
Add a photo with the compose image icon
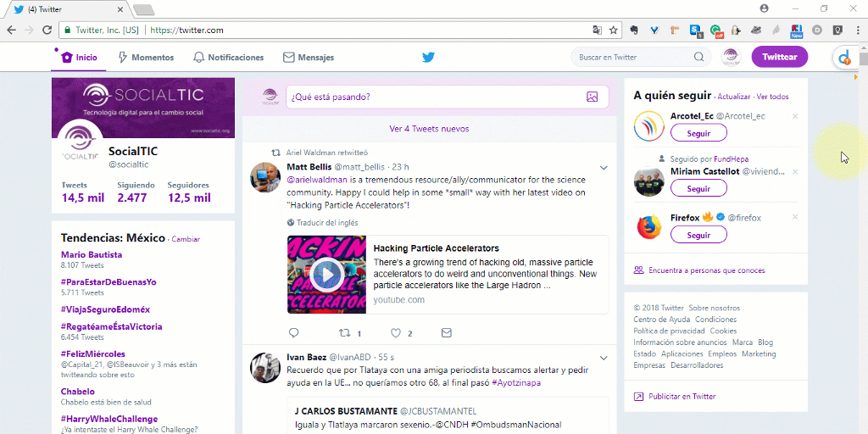(x=592, y=97)
